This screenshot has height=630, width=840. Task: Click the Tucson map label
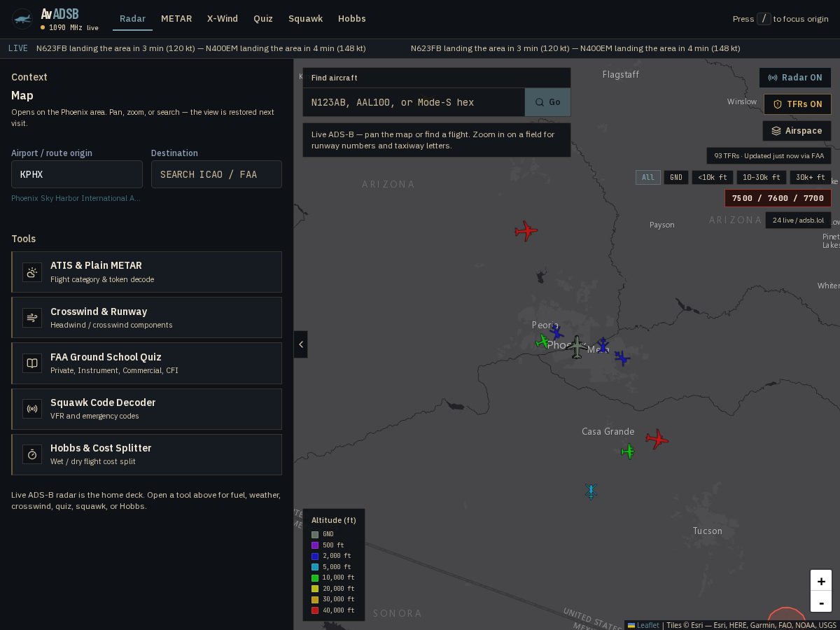[x=707, y=531]
